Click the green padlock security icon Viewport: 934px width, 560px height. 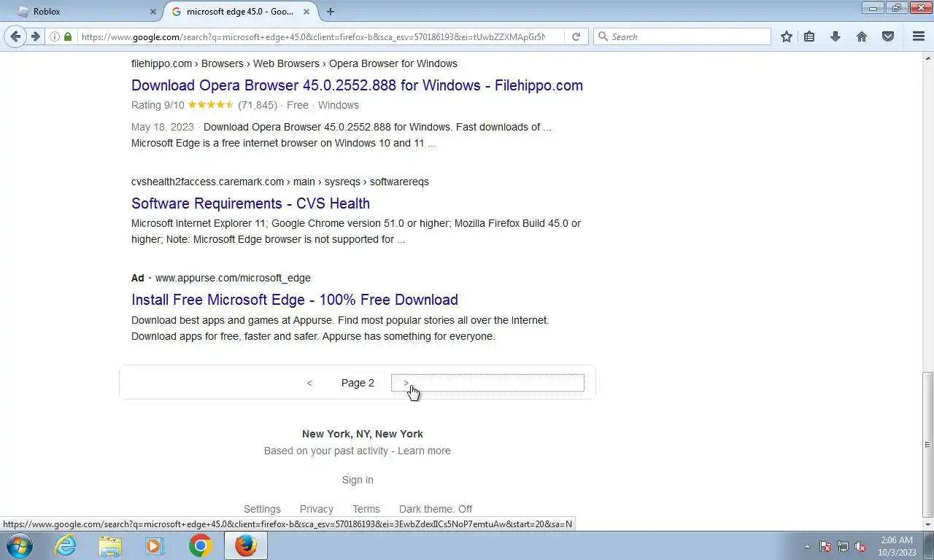pyautogui.click(x=68, y=36)
